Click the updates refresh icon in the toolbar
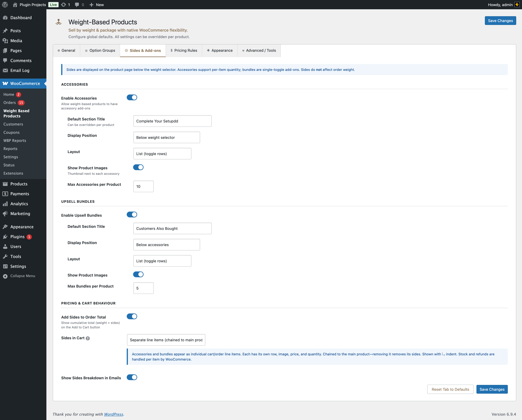 click(x=63, y=5)
